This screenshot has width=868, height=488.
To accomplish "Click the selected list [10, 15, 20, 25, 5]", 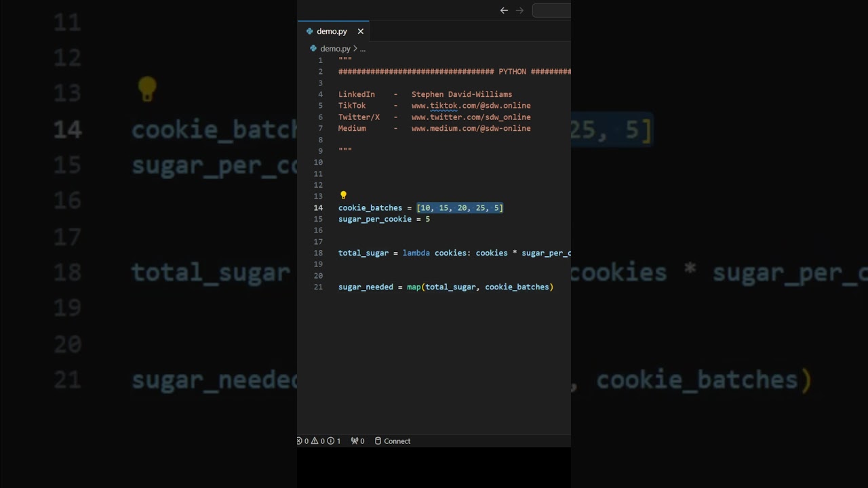I will (460, 208).
